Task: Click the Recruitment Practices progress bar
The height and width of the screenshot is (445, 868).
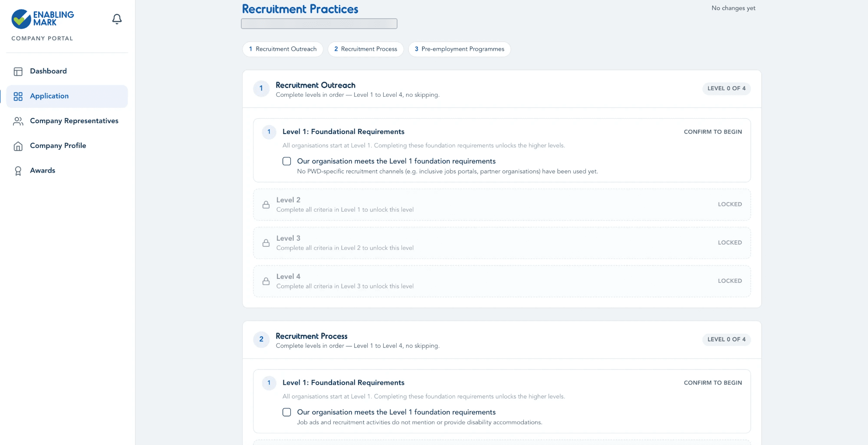Action: (x=319, y=24)
